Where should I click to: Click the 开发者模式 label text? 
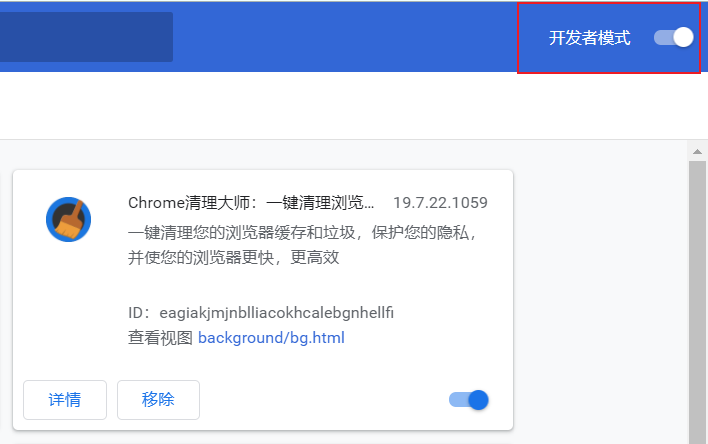[589, 37]
